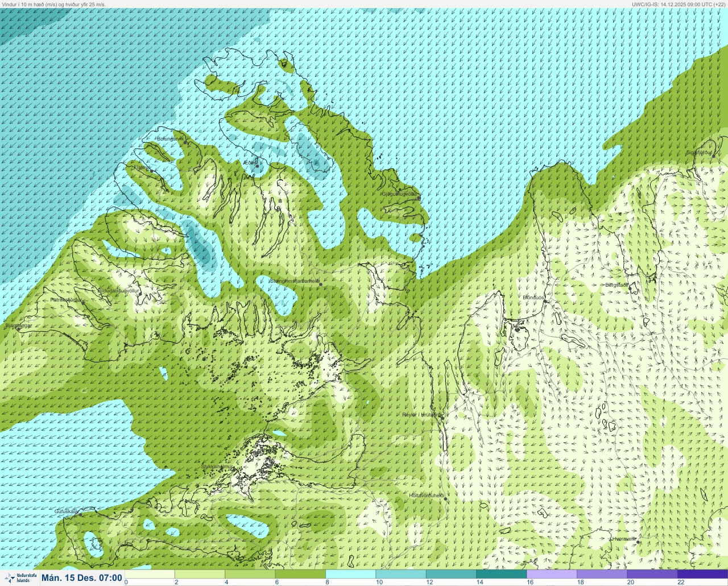Select the 0–2 m/s legend color

(x=150, y=574)
